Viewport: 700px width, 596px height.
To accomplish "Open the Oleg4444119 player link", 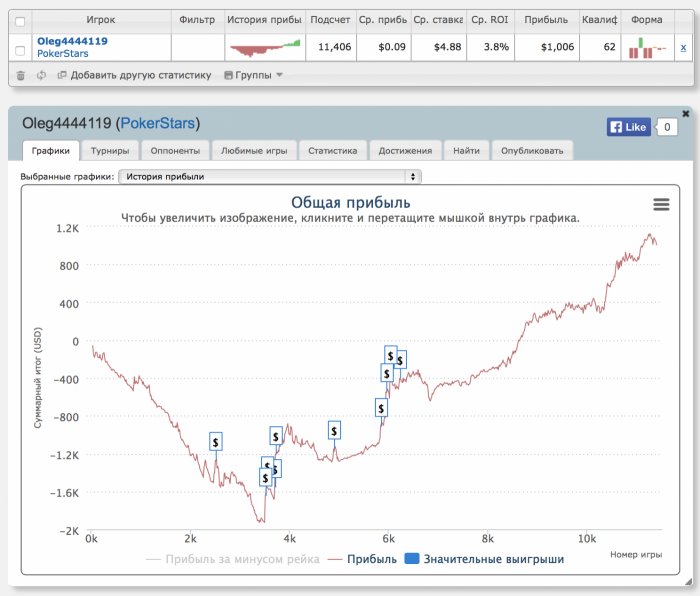I will (72, 41).
